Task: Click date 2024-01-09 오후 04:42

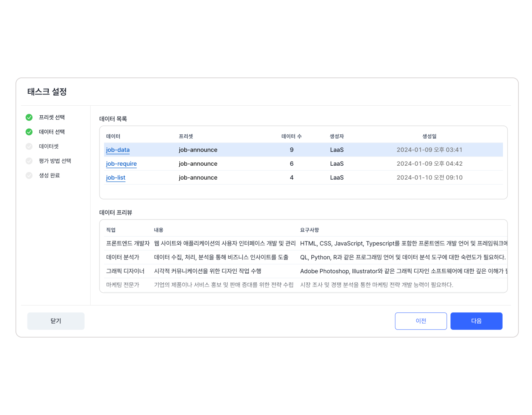Action: point(429,164)
